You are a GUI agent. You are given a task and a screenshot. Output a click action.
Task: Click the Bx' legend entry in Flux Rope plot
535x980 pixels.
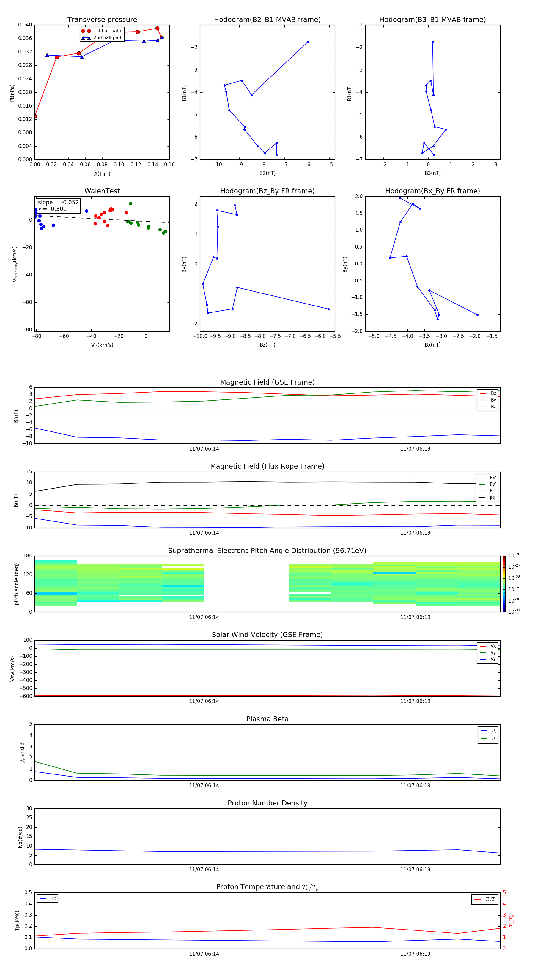(487, 478)
